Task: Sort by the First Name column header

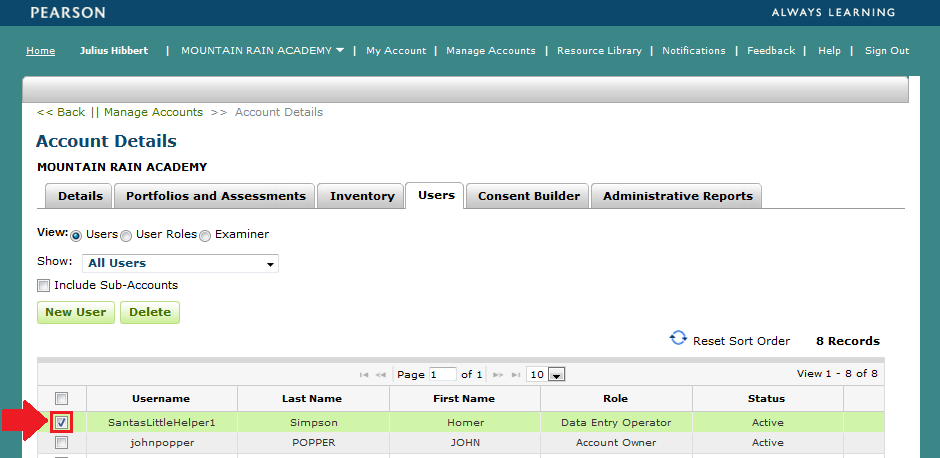Action: (x=464, y=399)
